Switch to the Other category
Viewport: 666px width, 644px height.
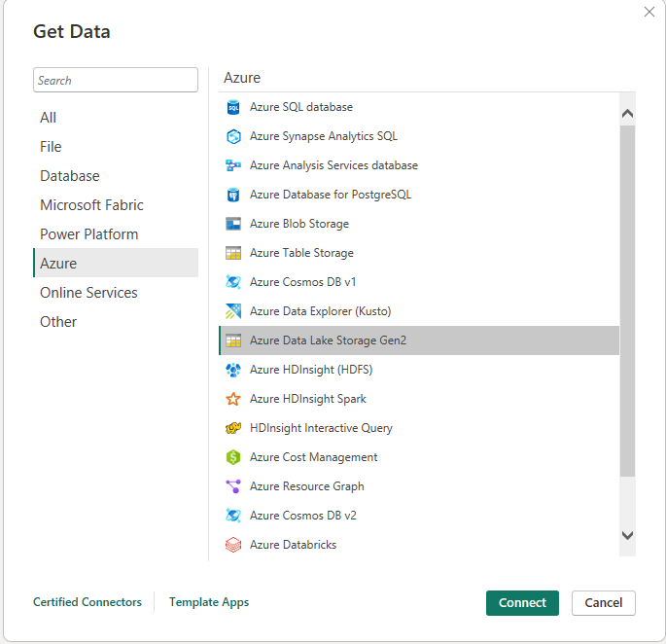click(x=116, y=322)
